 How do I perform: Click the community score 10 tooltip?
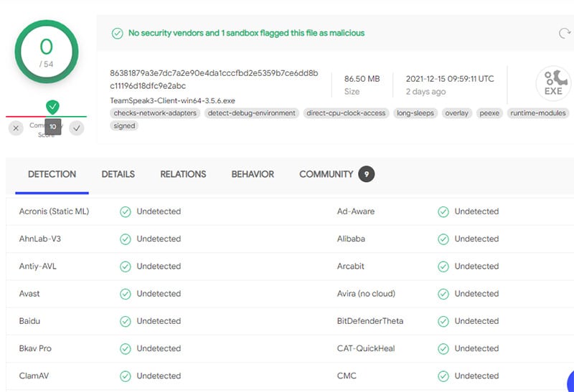tap(52, 127)
